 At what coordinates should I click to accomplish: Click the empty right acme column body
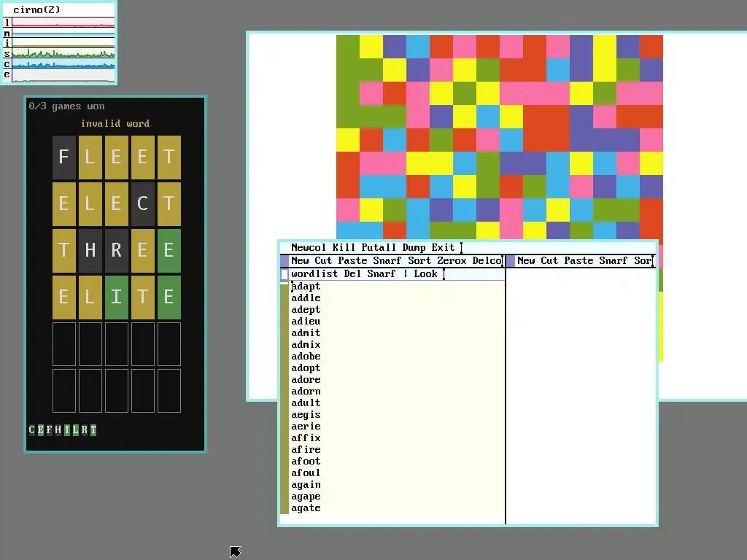pos(581,395)
